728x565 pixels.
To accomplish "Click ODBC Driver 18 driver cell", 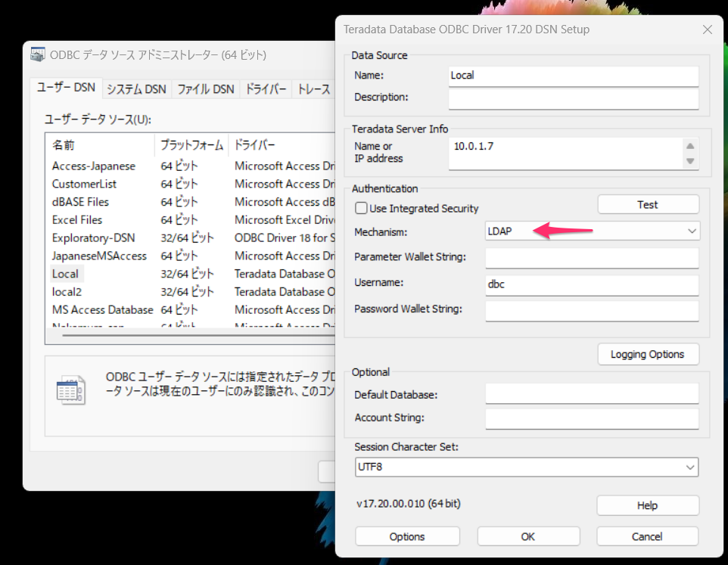I will pos(285,238).
